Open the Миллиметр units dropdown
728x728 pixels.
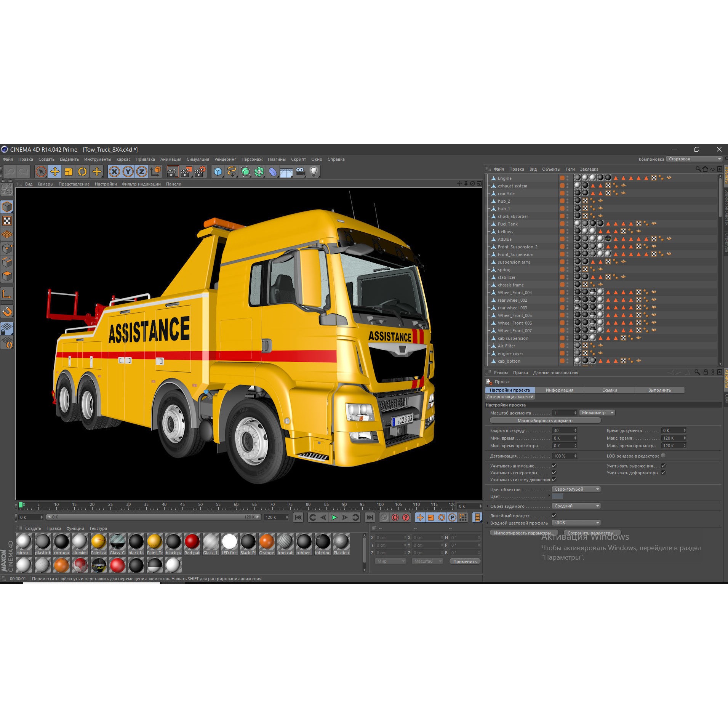point(597,412)
